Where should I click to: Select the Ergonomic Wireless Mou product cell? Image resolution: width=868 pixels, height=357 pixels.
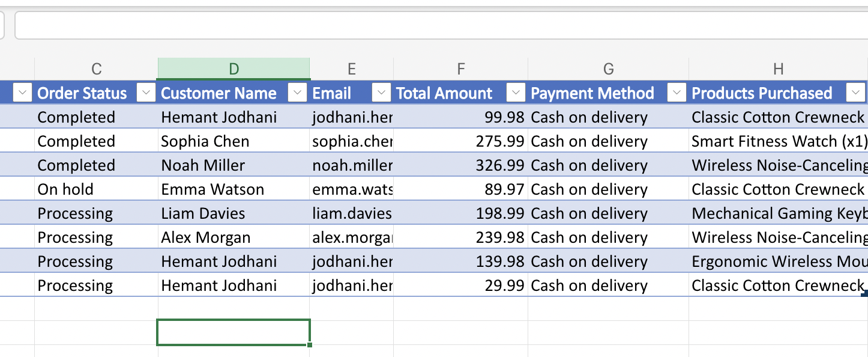click(778, 261)
